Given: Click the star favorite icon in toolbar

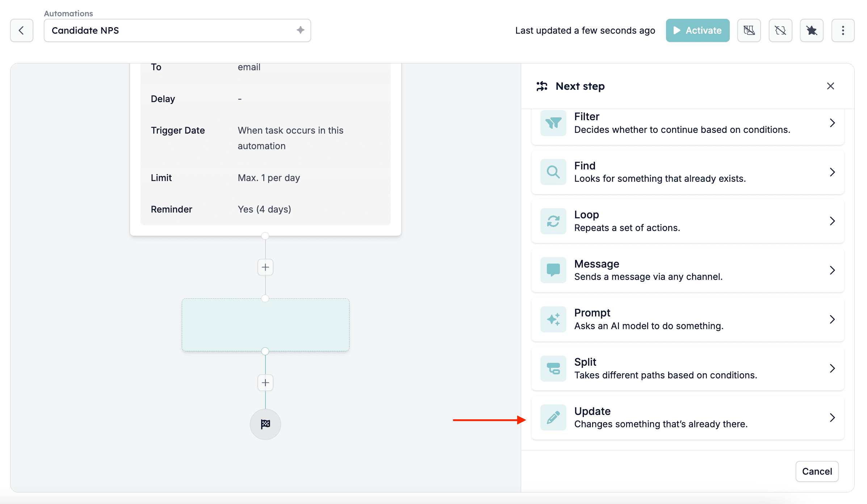Looking at the screenshot, I should coord(812,30).
